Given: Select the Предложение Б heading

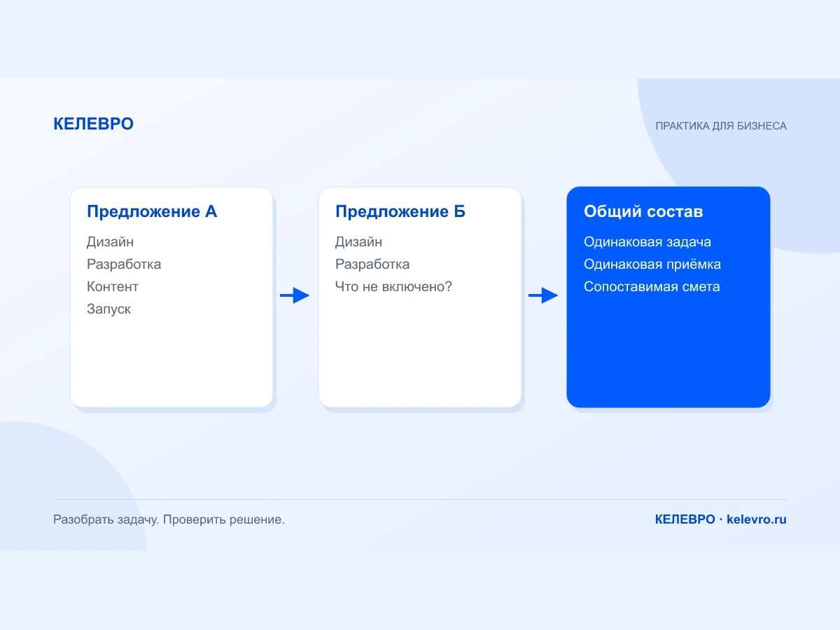Looking at the screenshot, I should click(400, 211).
